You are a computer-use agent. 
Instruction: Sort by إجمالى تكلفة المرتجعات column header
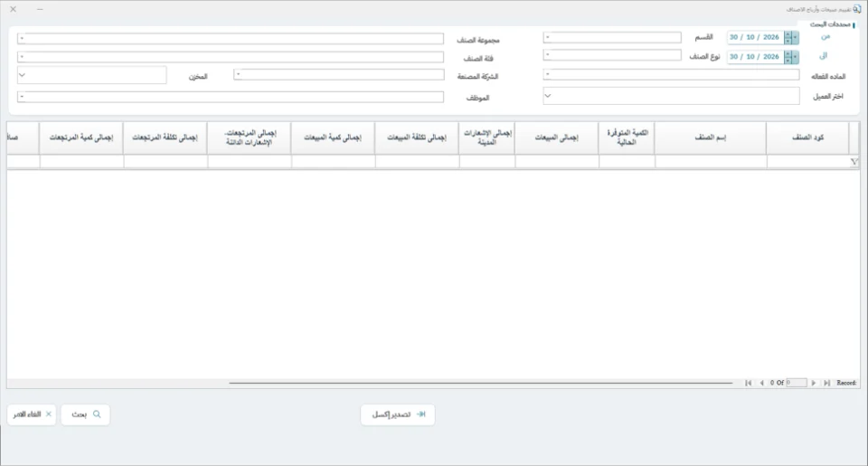click(165, 138)
